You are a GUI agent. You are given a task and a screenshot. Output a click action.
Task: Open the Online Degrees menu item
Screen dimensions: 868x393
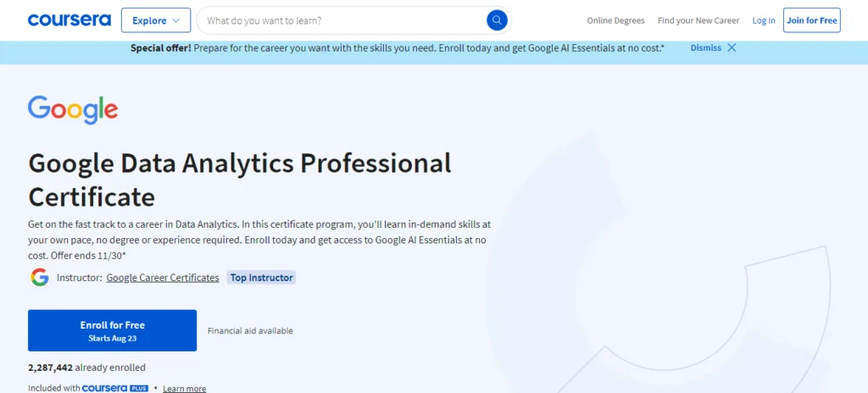(615, 20)
